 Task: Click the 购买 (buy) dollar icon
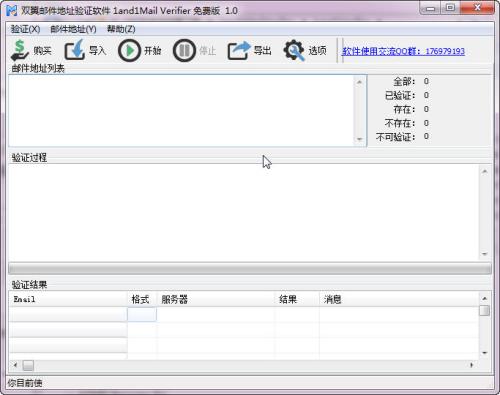point(20,50)
